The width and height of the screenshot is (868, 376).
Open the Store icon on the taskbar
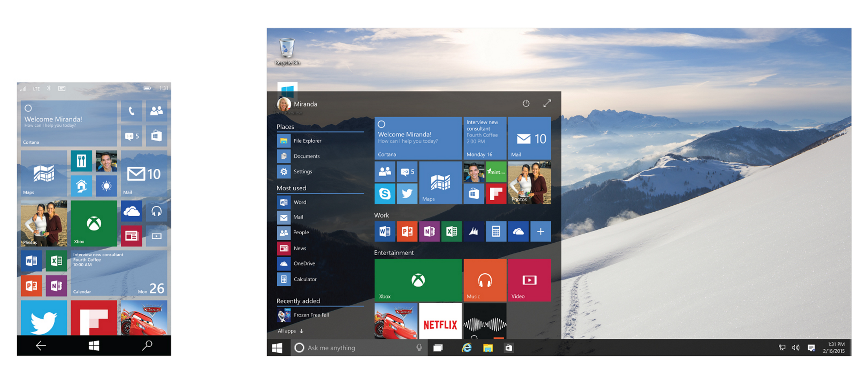[509, 348]
